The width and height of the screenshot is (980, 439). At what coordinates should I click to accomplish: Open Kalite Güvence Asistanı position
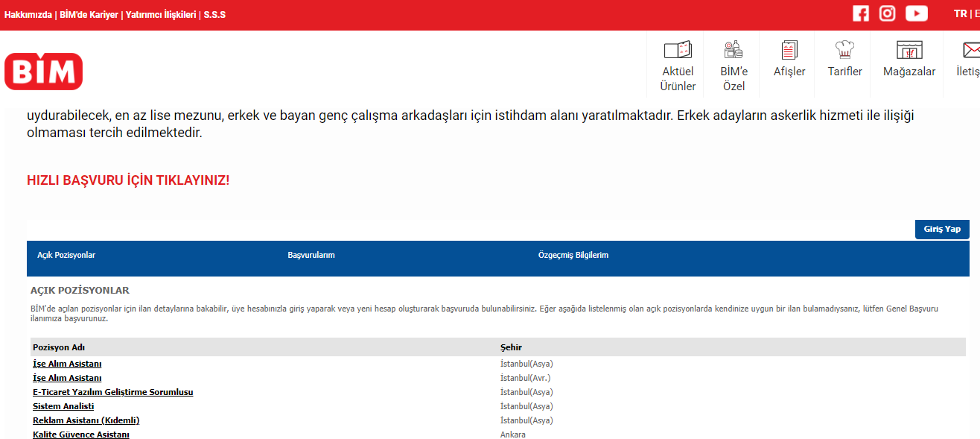(81, 435)
